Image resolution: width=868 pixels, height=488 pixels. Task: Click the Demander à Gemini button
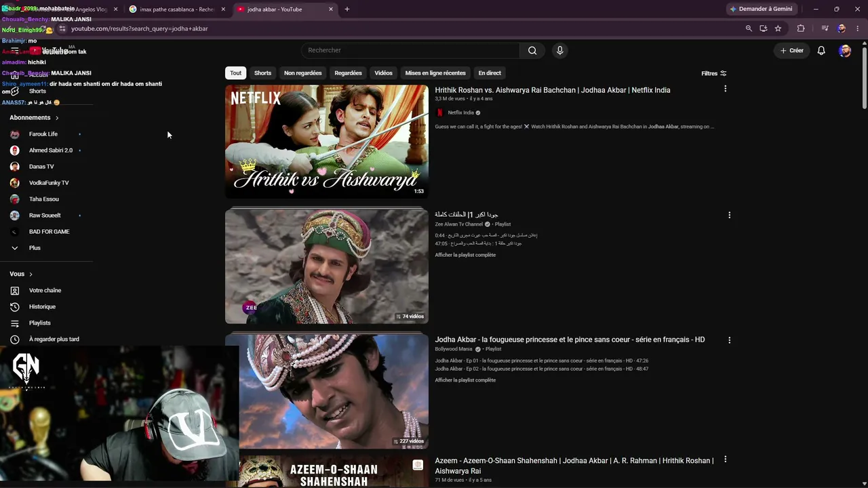760,9
